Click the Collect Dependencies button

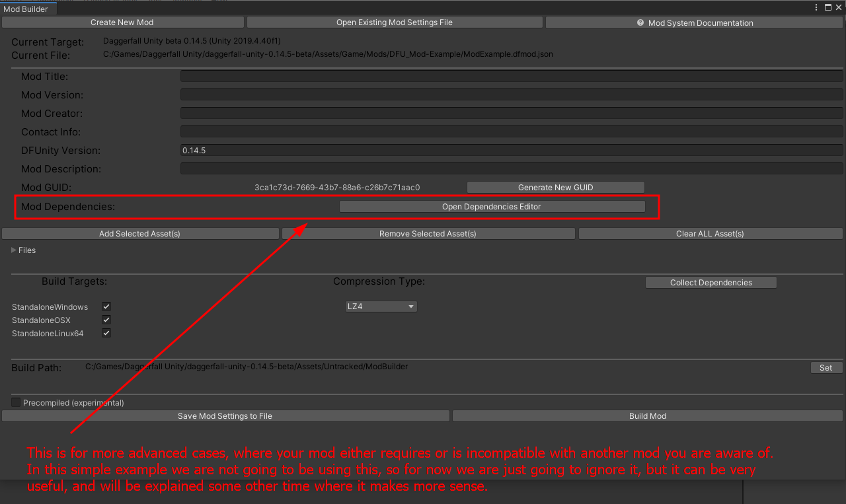pos(711,283)
